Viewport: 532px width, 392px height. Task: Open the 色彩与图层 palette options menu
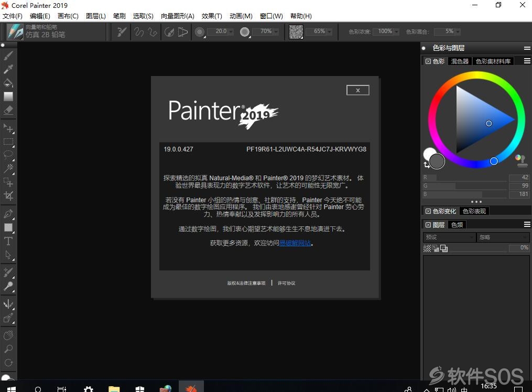527,48
